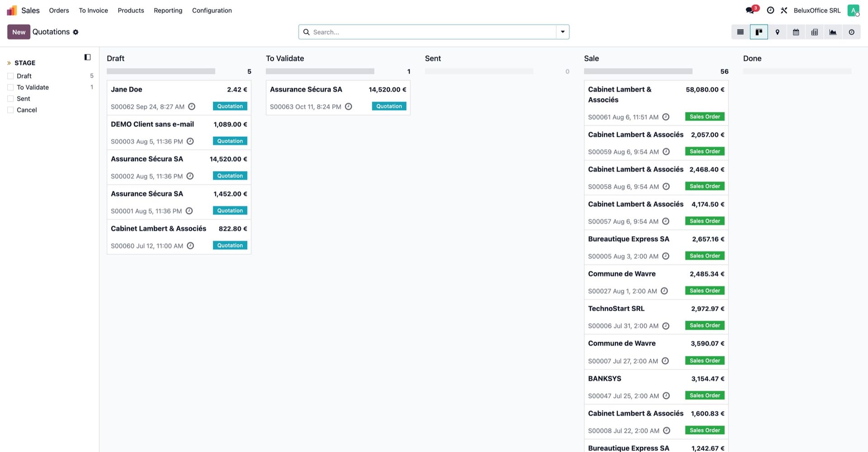Click the New quotation button
The image size is (868, 452).
[19, 32]
